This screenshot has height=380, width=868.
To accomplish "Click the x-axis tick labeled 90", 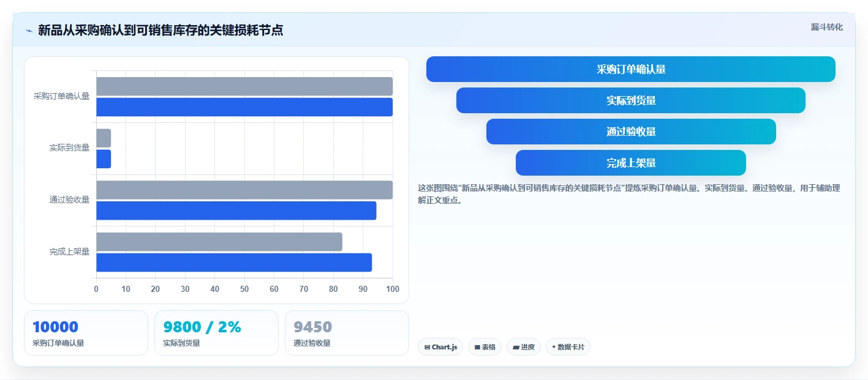I will coord(363,289).
